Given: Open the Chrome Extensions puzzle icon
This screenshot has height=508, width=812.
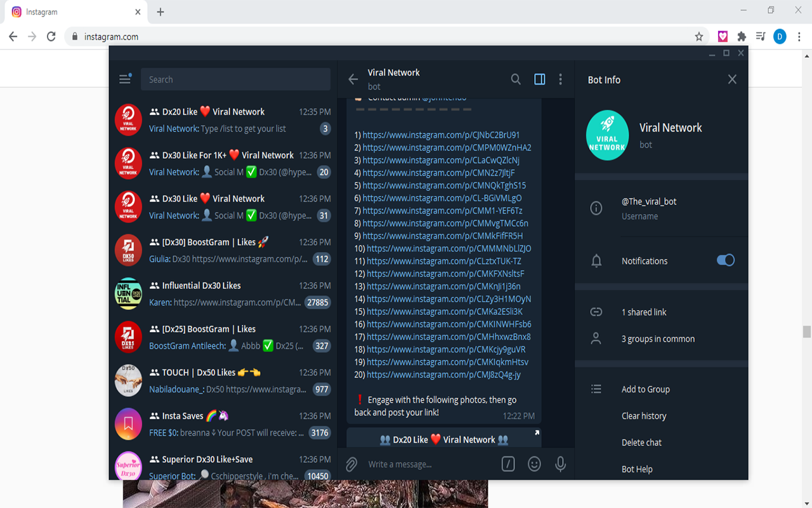Looking at the screenshot, I should click(x=742, y=37).
